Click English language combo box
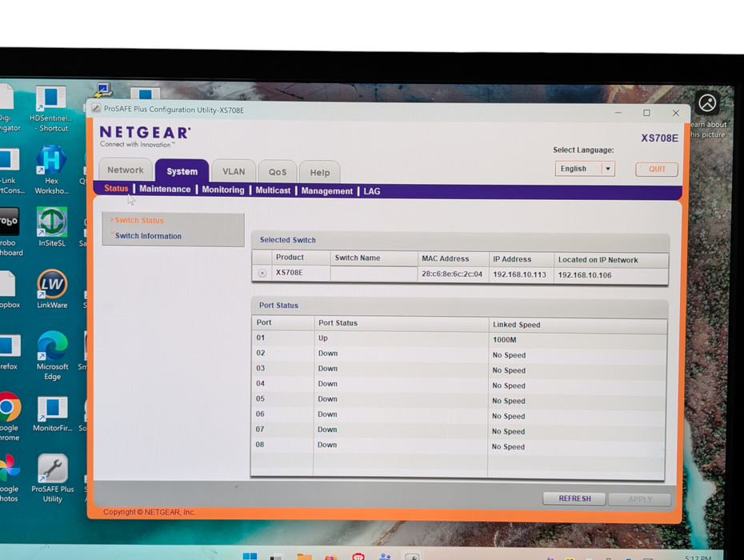Image resolution: width=744 pixels, height=560 pixels. [585, 169]
